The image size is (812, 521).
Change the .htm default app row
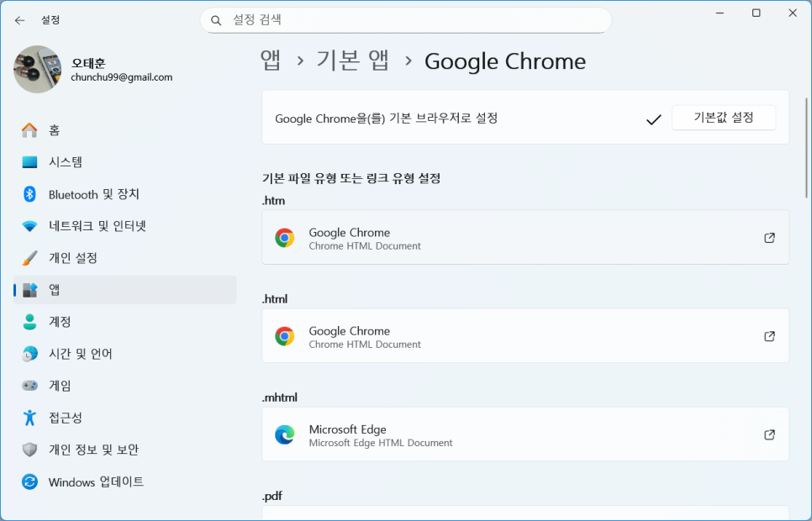(525, 237)
